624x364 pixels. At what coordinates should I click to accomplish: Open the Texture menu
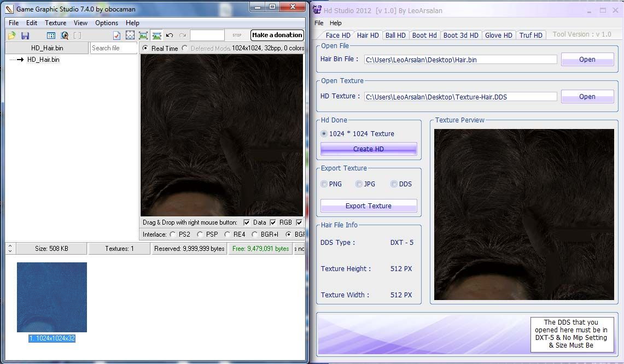pyautogui.click(x=55, y=23)
